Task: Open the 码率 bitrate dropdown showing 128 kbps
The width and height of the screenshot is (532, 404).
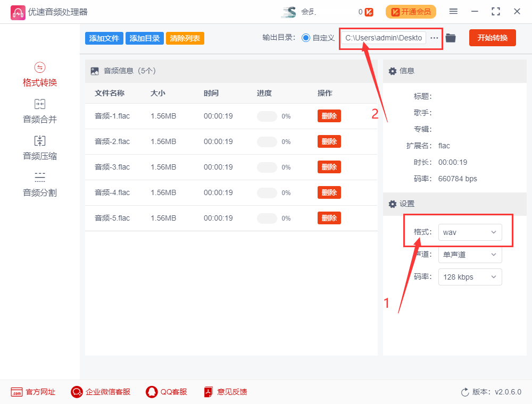Action: click(x=470, y=277)
